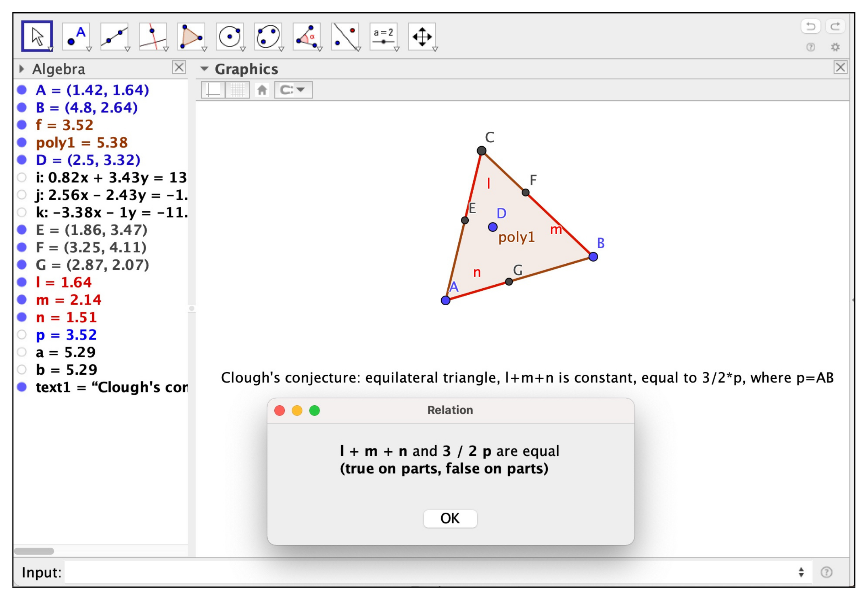Image resolution: width=868 pixels, height=601 pixels.
Task: Hide point A using its visibility dot
Action: tap(21, 90)
